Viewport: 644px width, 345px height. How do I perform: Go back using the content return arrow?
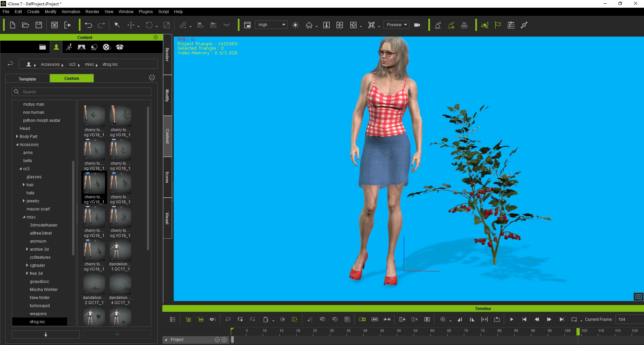click(10, 64)
